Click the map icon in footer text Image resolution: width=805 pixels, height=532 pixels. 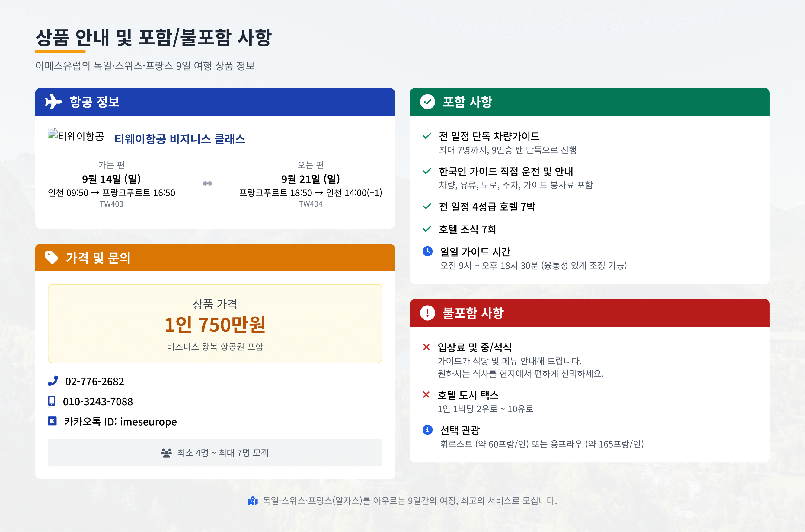point(253,501)
